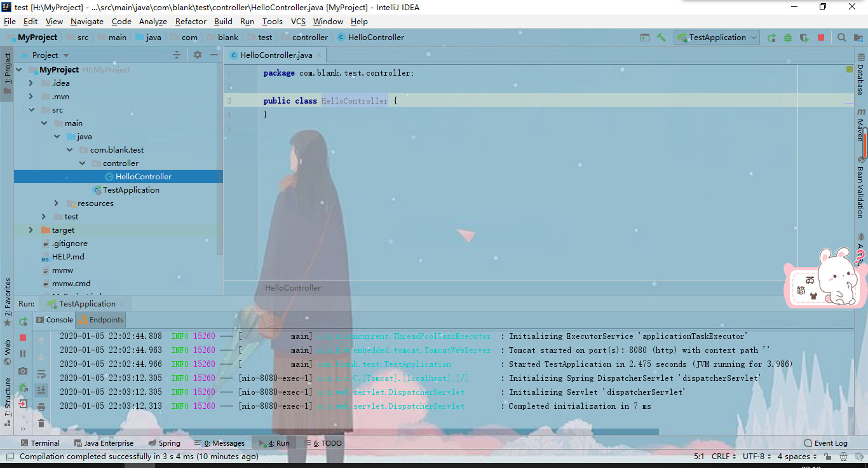
Task: Click the down the stack trace arrow
Action: point(41,357)
